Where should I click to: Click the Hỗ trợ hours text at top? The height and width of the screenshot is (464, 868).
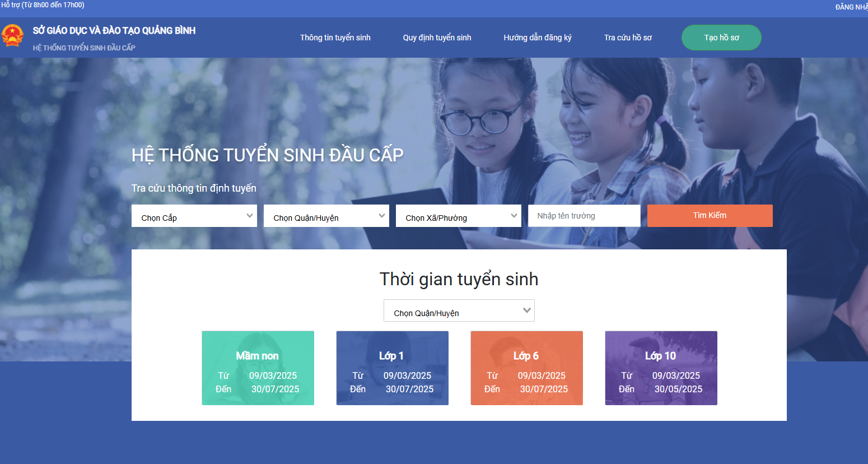(43, 4)
